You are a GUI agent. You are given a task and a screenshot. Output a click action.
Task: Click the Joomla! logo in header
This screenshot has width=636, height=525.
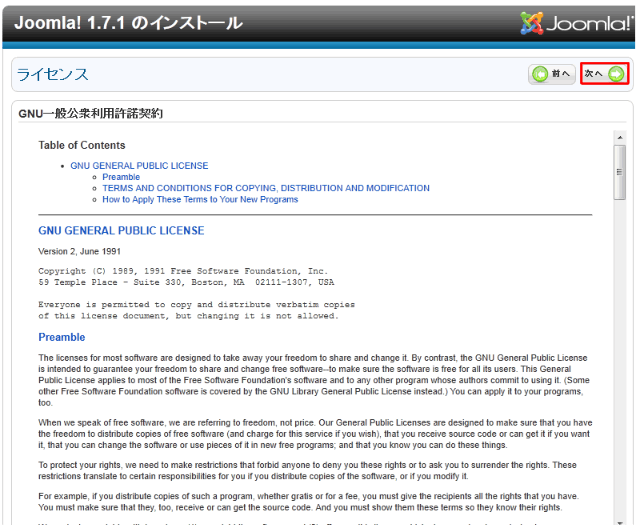tap(576, 23)
